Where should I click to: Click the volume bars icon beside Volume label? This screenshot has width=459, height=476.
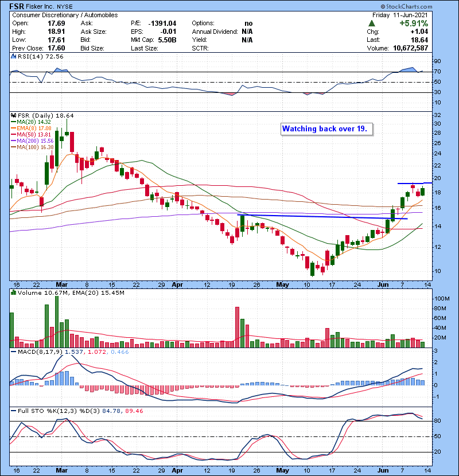tap(14, 292)
